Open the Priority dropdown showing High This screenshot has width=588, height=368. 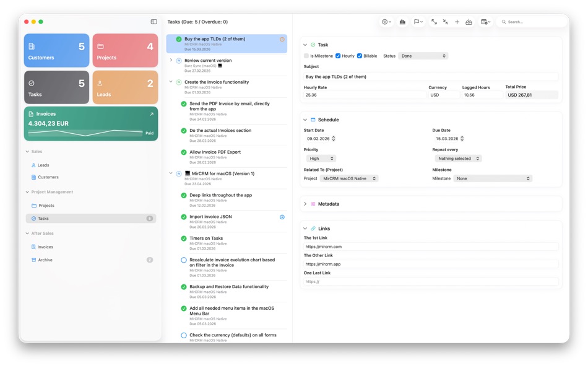[x=321, y=159]
